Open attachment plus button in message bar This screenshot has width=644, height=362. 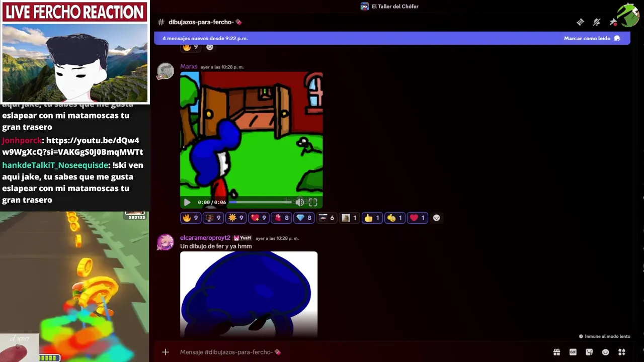click(x=166, y=352)
